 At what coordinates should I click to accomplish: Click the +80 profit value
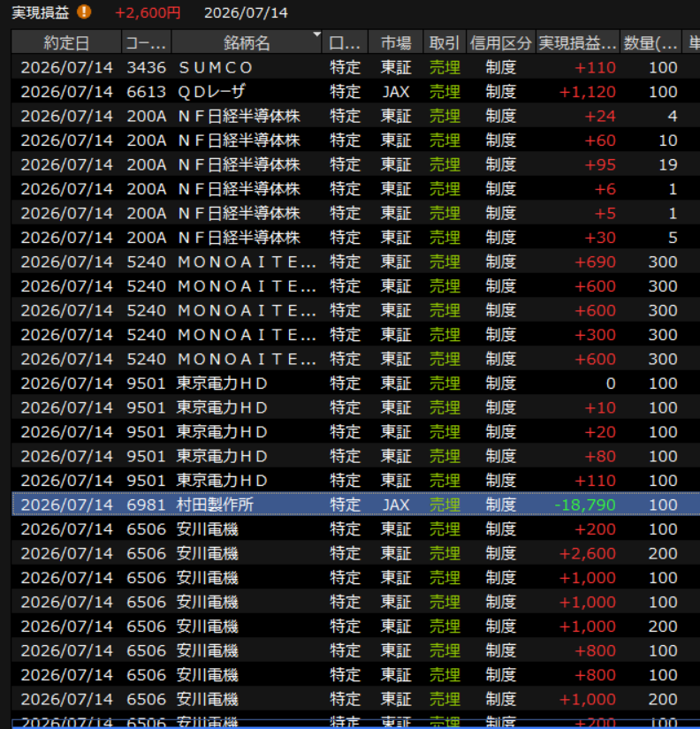pos(600,456)
